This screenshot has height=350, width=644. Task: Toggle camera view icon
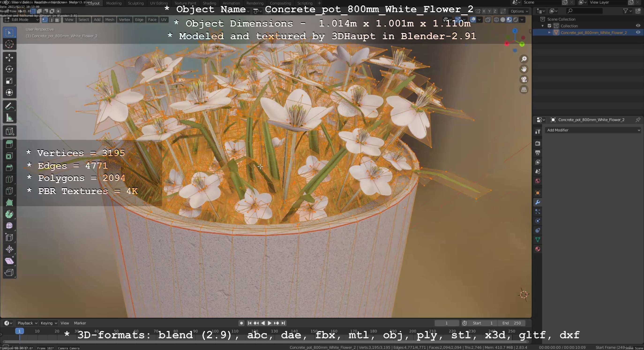coord(524,80)
